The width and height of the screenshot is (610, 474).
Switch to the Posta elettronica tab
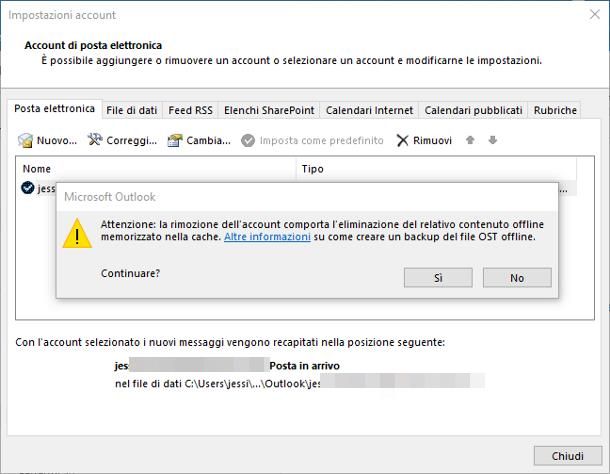(54, 109)
